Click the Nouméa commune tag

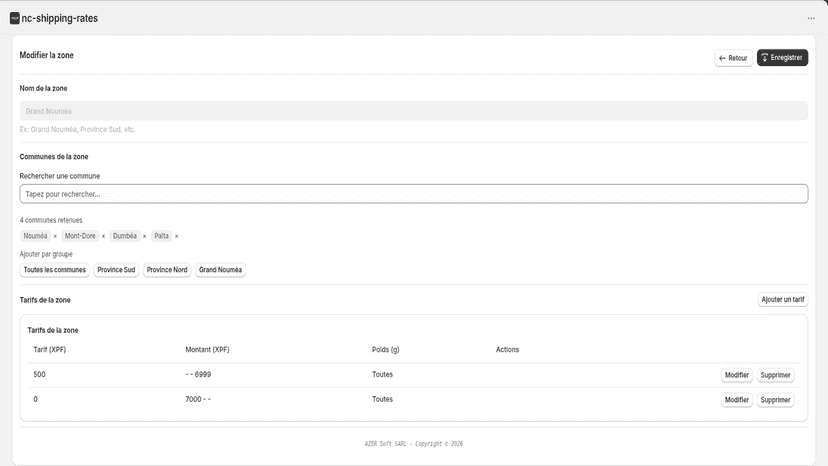click(x=35, y=236)
